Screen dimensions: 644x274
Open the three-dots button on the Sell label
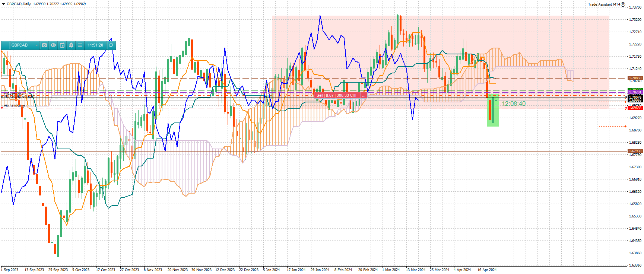364,95
